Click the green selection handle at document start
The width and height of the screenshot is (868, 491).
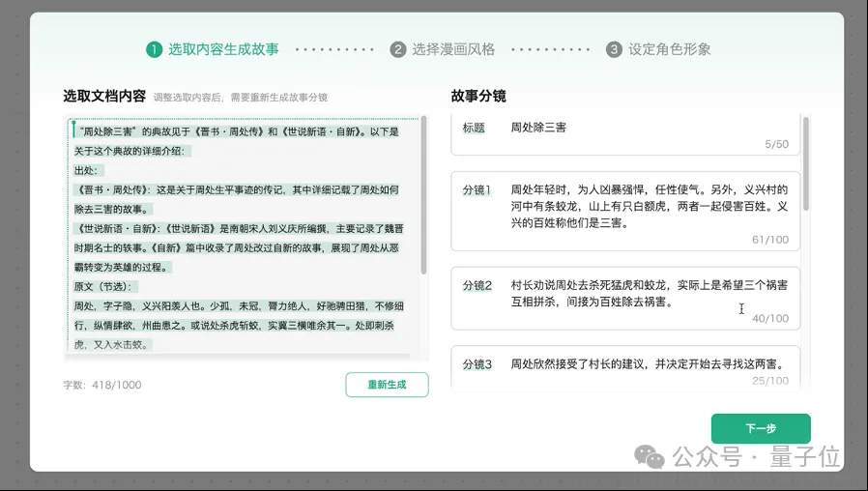point(72,126)
